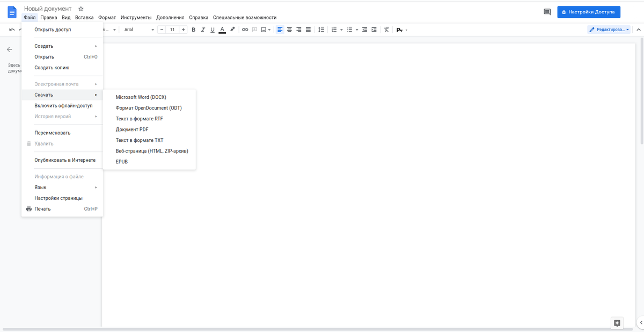
Task: Select Опубликовать в Интернете
Action: 62,160
